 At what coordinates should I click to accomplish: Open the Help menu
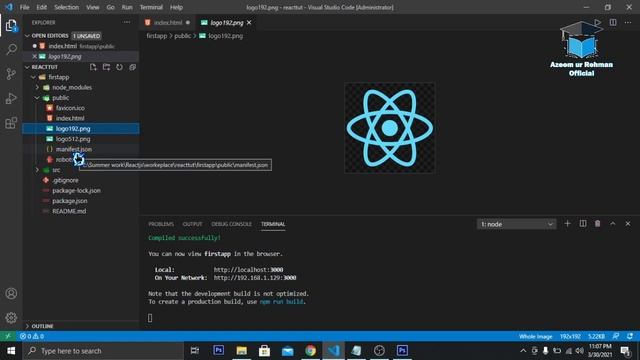tap(176, 7)
